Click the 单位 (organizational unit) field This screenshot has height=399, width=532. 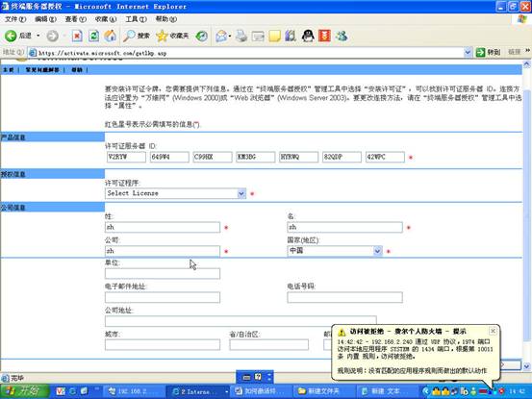tap(163, 274)
